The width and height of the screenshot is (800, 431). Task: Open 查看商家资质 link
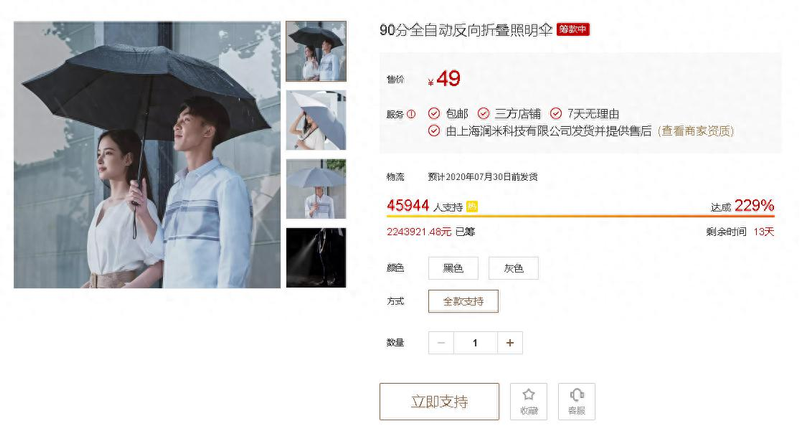pos(696,131)
